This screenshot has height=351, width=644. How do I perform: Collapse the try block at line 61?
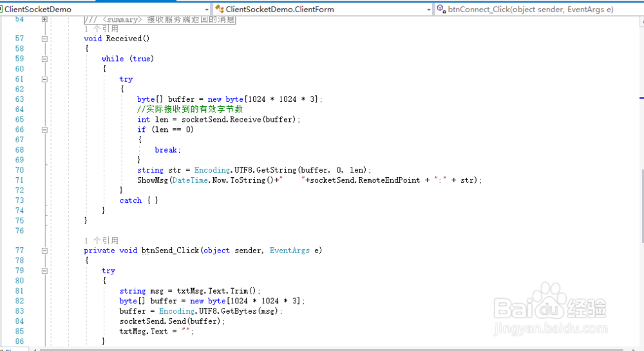tap(44, 79)
